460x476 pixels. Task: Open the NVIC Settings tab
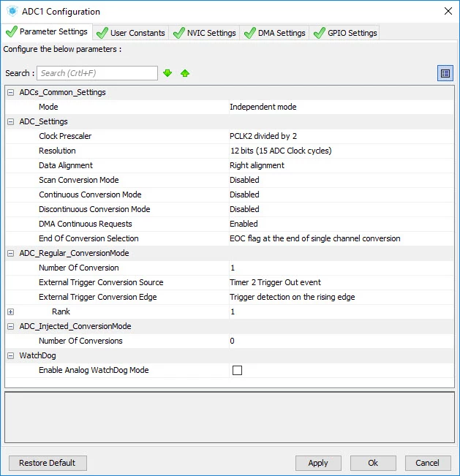[x=204, y=33]
